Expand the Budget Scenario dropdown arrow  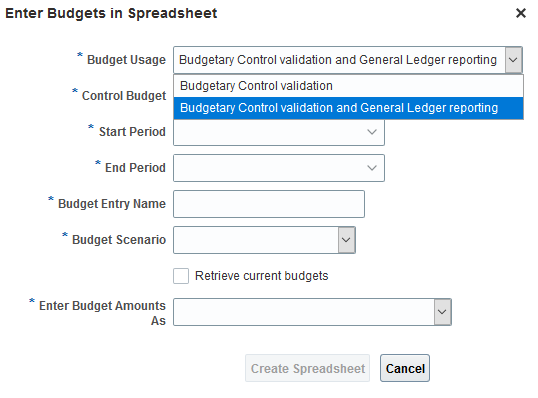[x=346, y=240]
